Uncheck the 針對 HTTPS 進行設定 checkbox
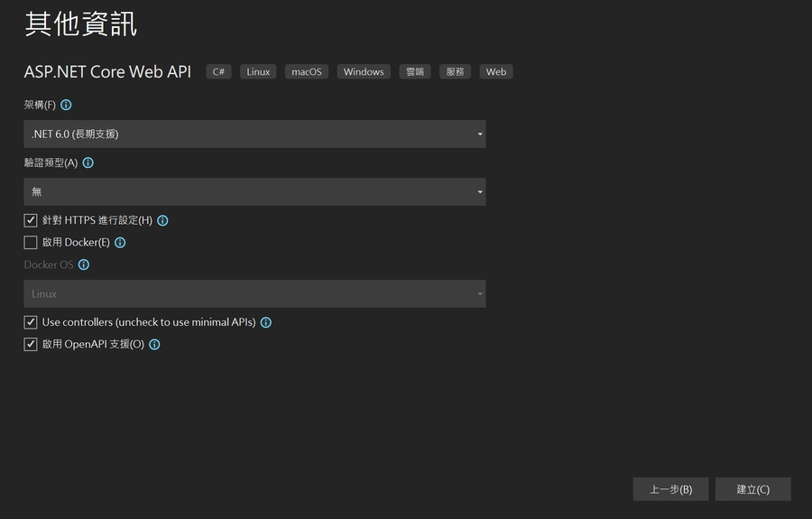 [31, 220]
